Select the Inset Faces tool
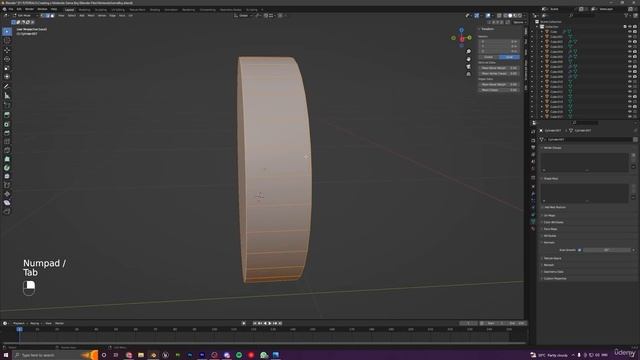The height and width of the screenshot is (360, 640). (7, 124)
